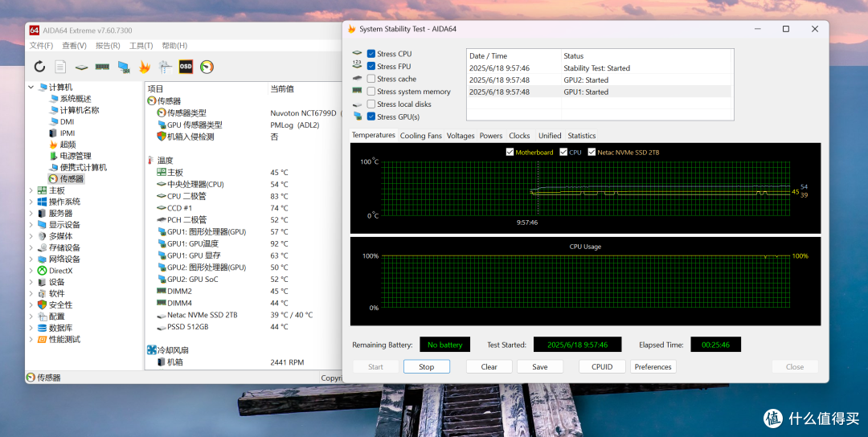
Task: Select 'Stability Test: Started' log entry
Action: click(x=600, y=68)
